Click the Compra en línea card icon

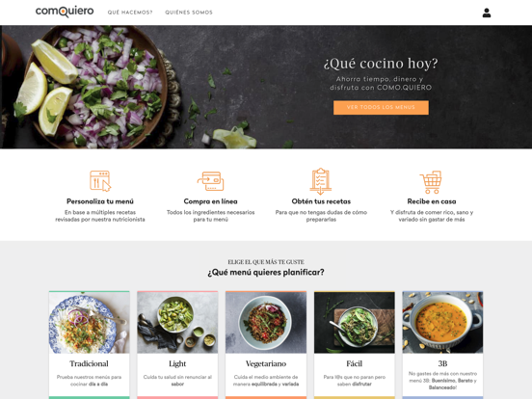pos(210,181)
